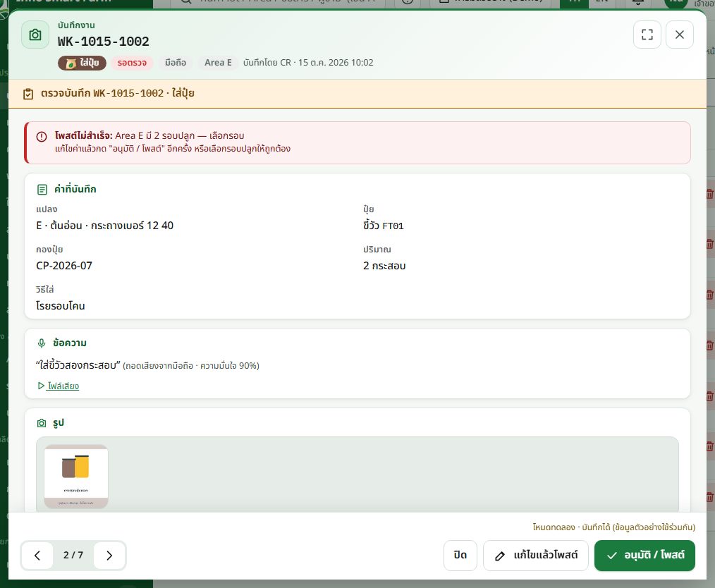Click the pencil icon on แก้ไขแล้วโพสต์
Image resolution: width=715 pixels, height=588 pixels.
coord(500,556)
